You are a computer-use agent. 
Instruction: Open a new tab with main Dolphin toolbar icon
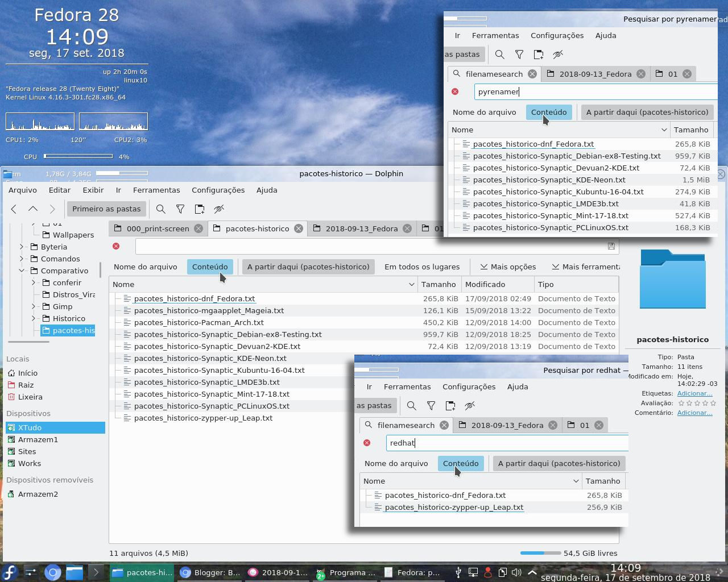(200, 209)
